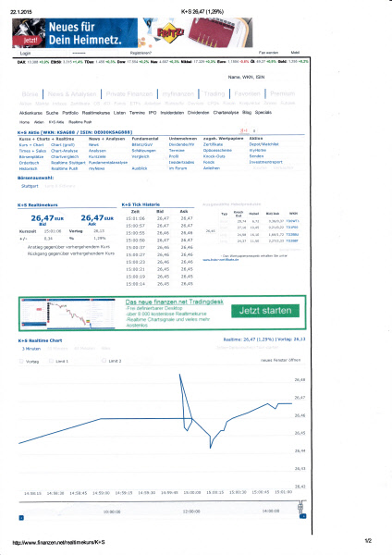Open the Chart (groß) link
The height and width of the screenshot is (555, 392).
[x=63, y=145]
